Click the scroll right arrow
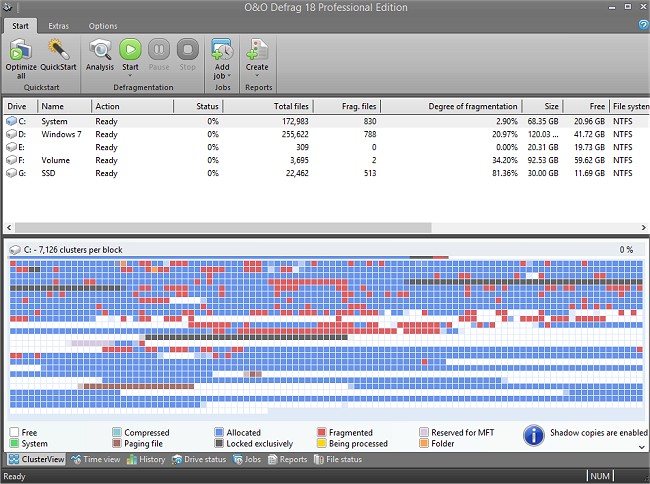The width and height of the screenshot is (650, 484). [x=643, y=227]
